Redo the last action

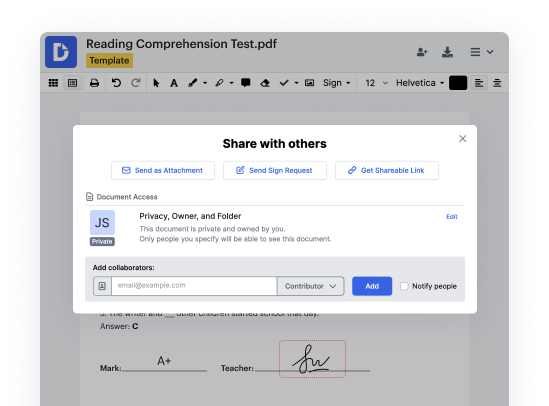point(135,83)
